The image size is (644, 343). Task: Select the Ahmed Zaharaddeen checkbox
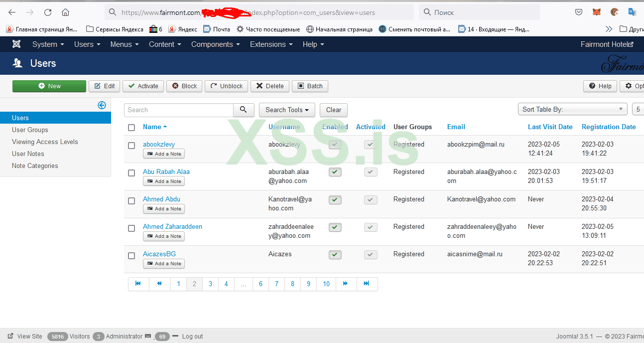coord(131,228)
